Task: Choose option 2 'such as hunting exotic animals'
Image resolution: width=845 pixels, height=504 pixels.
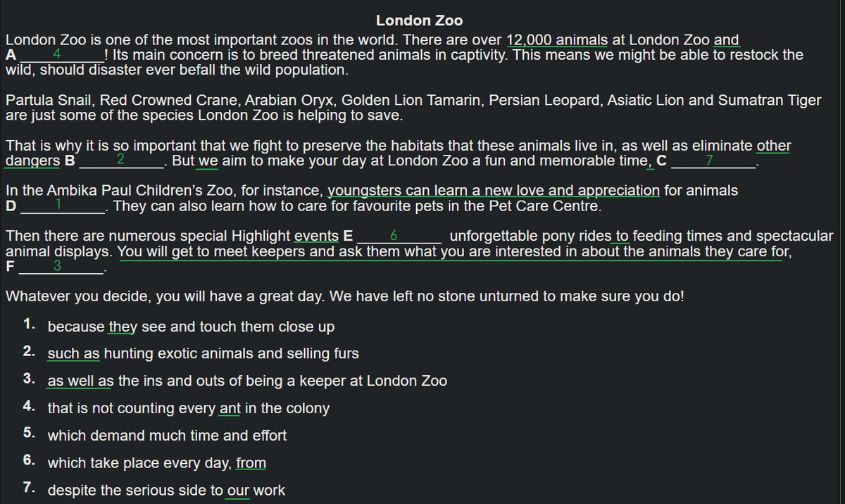Action: [x=203, y=353]
